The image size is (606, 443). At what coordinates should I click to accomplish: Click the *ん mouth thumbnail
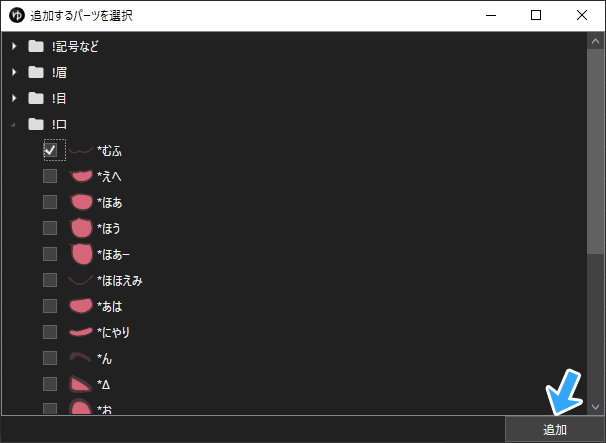81,357
